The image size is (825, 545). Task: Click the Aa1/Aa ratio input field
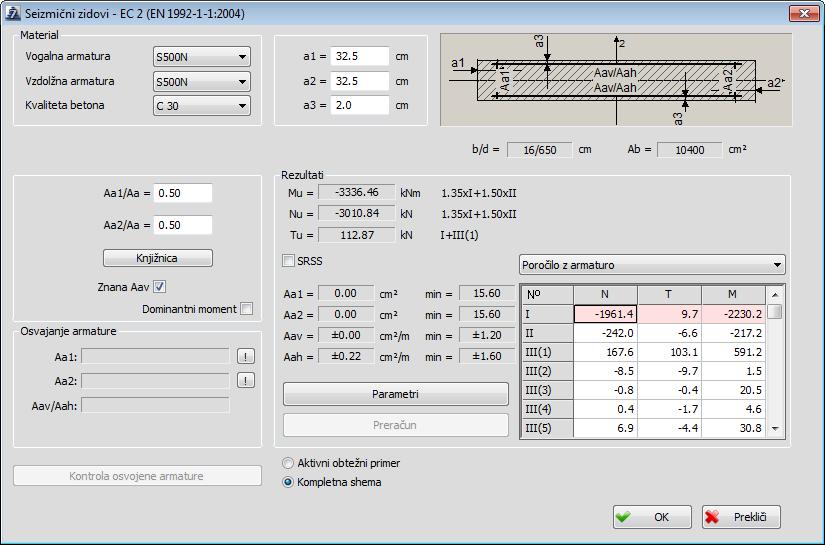point(183,193)
